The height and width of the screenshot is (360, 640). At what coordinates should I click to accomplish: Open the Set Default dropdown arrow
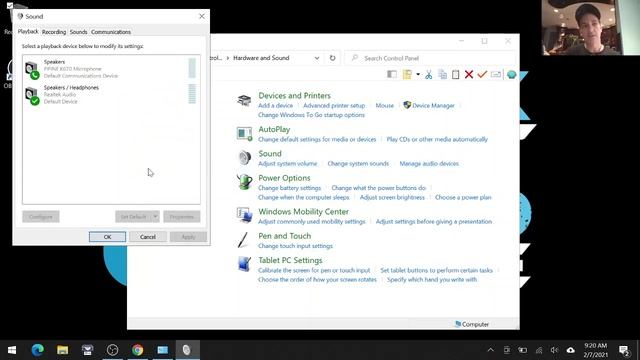pos(155,216)
